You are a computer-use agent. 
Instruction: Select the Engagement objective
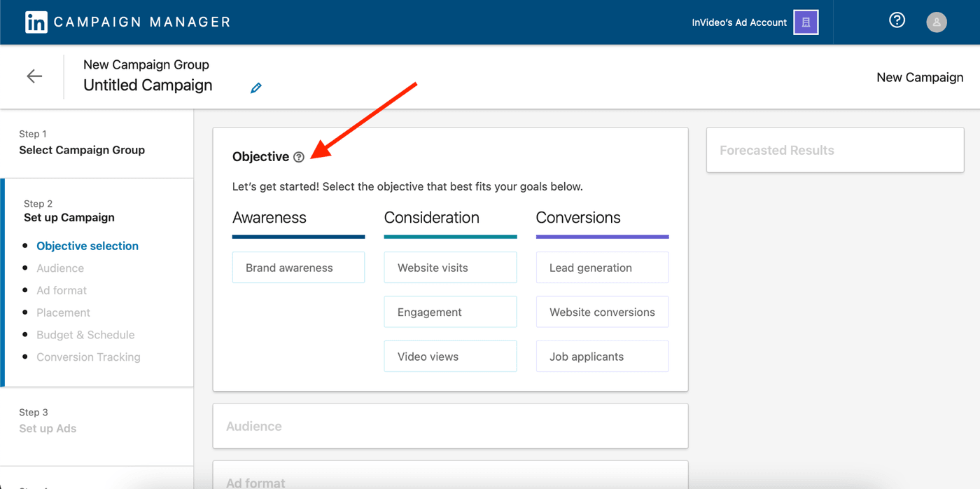[450, 312]
